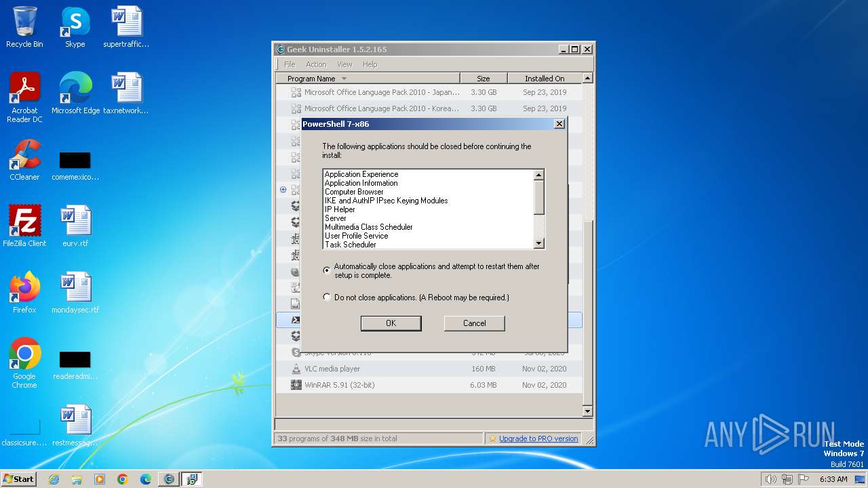
Task: Click the Edge taskbar icon
Action: (146, 479)
